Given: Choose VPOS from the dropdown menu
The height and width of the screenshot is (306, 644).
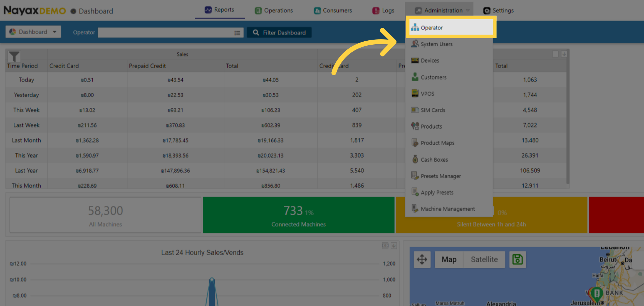Looking at the screenshot, I should coord(449,94).
